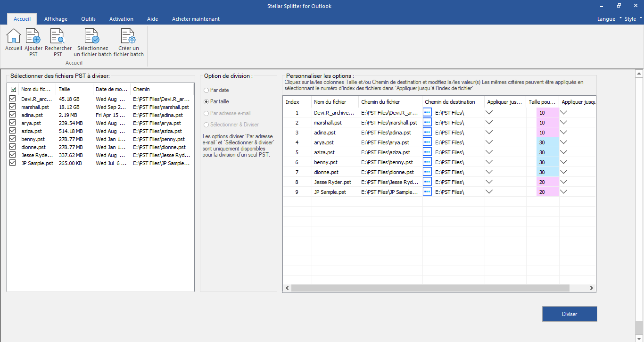Click the horizontal scrollbar of options table

(x=430, y=288)
